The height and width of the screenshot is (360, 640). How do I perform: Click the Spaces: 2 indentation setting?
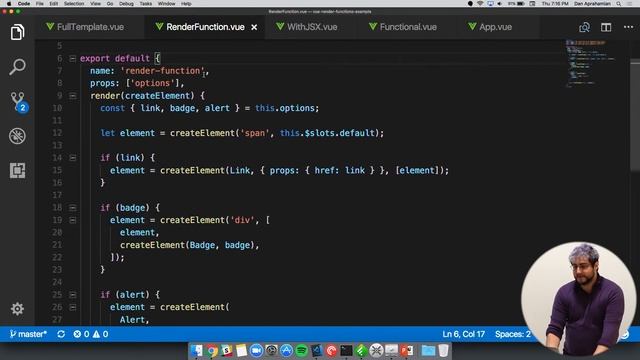pyautogui.click(x=513, y=334)
